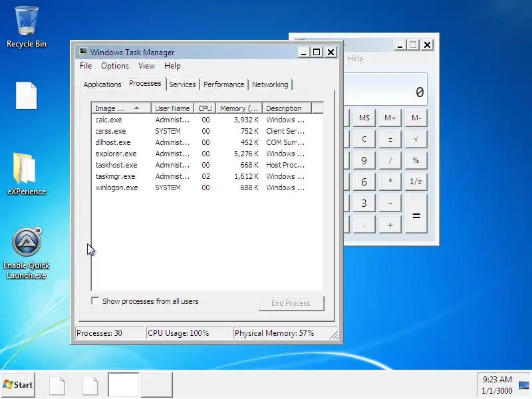The image size is (532, 399).
Task: Click the divide button in Calculator
Action: tap(390, 160)
